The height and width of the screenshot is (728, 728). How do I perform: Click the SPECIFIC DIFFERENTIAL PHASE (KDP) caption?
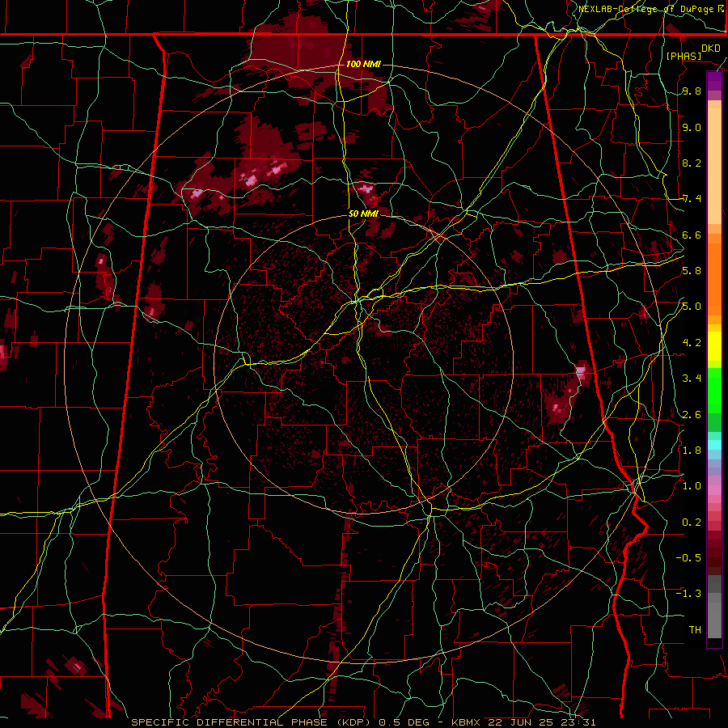point(252,722)
